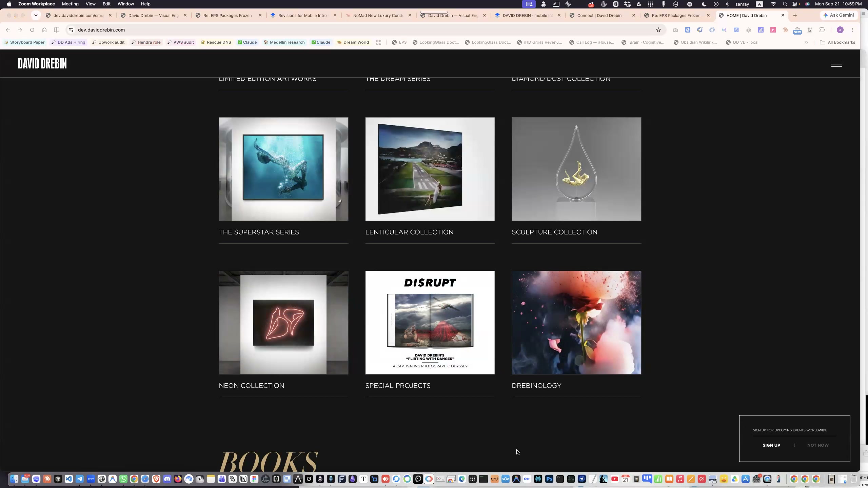Open Chrome three-dot menu
The height and width of the screenshot is (488, 868).
click(852, 30)
